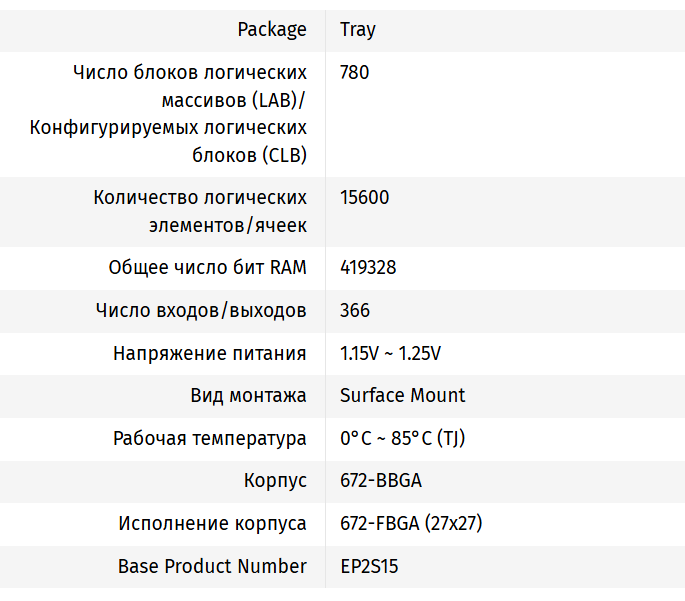The image size is (685, 601).
Task: Select the case value 672-BBGA
Action: click(381, 480)
